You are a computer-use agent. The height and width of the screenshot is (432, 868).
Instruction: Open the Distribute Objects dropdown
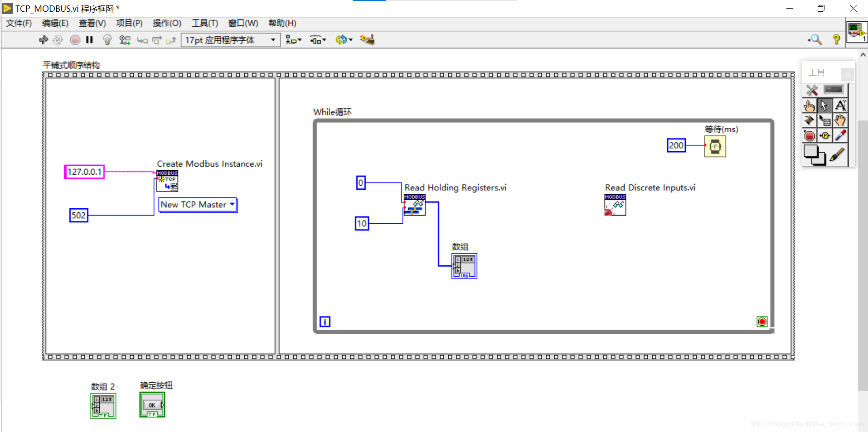[318, 40]
